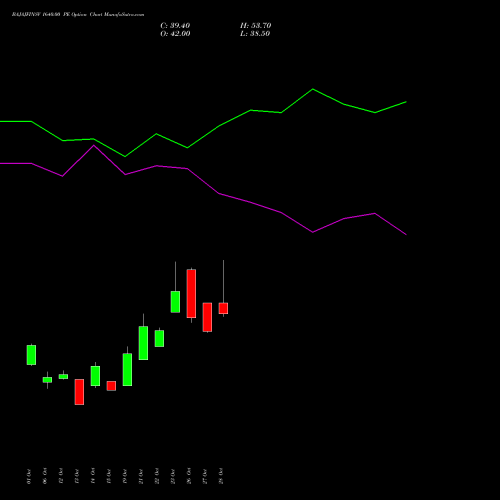Viewport: 500px width, 500px height.
Task: Click the green candlestick for 23 Oct
Action: [x=175, y=302]
